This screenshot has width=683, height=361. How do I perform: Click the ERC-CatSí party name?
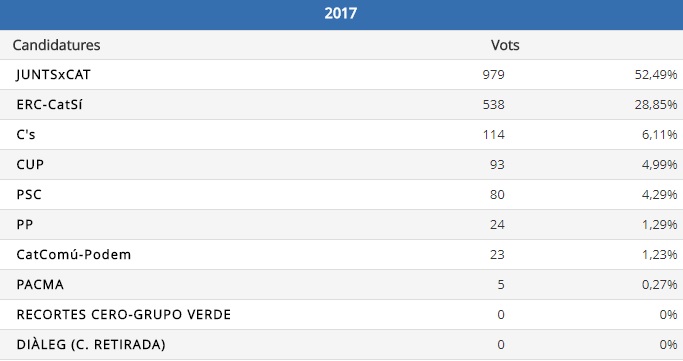pos(49,105)
